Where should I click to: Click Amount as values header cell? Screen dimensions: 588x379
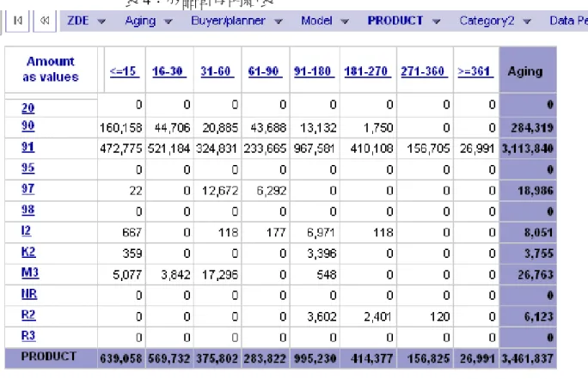point(51,70)
